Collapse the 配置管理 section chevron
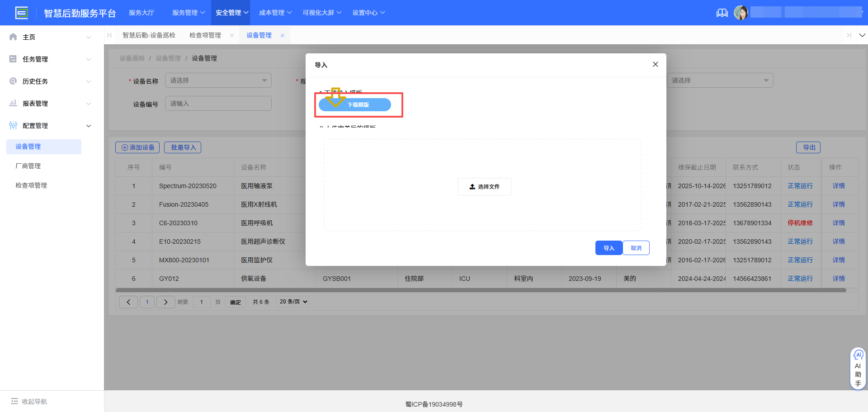This screenshot has height=412, width=868. pos(89,126)
